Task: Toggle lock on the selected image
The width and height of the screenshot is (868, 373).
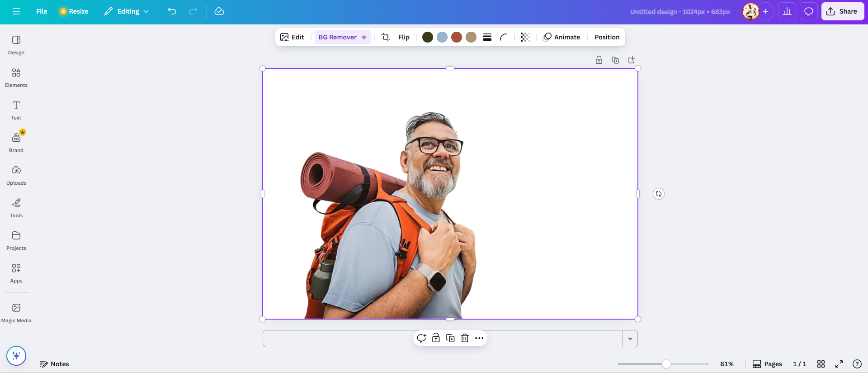Action: click(436, 338)
